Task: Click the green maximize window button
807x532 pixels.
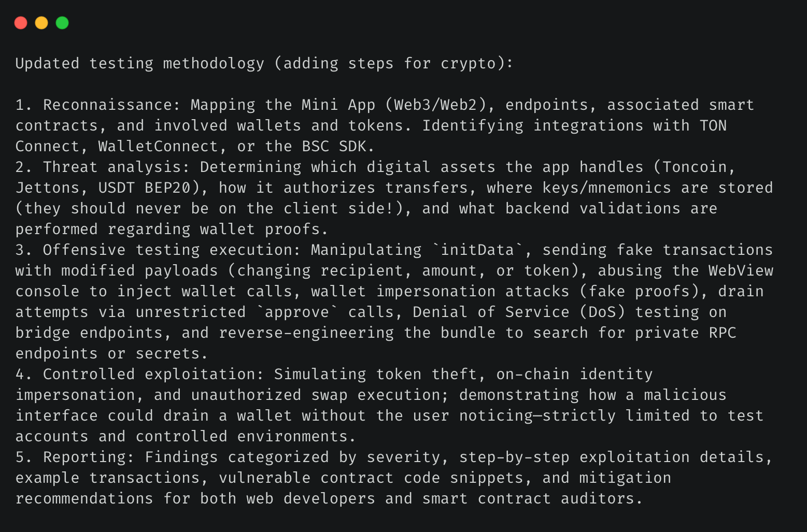Action: pos(62,23)
